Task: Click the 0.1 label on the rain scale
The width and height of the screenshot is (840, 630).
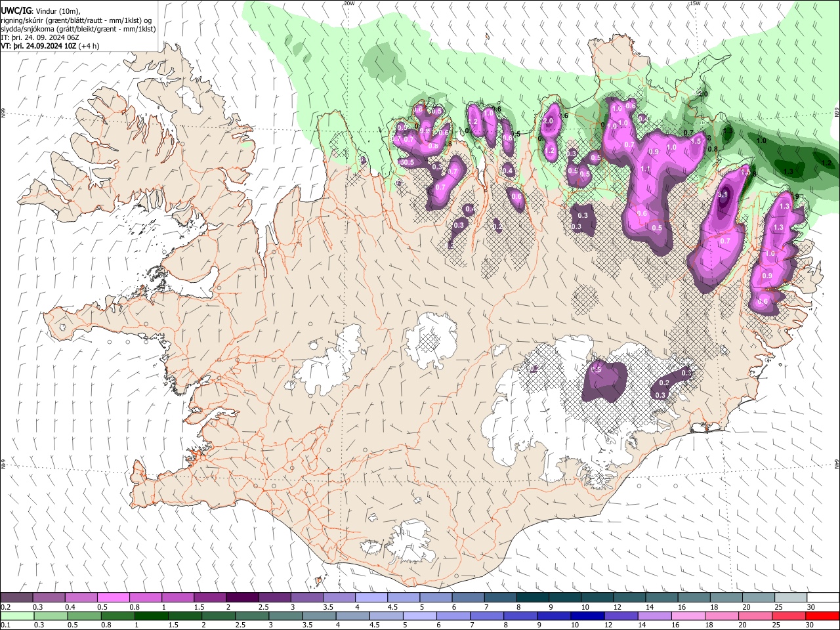Action: [x=6, y=625]
